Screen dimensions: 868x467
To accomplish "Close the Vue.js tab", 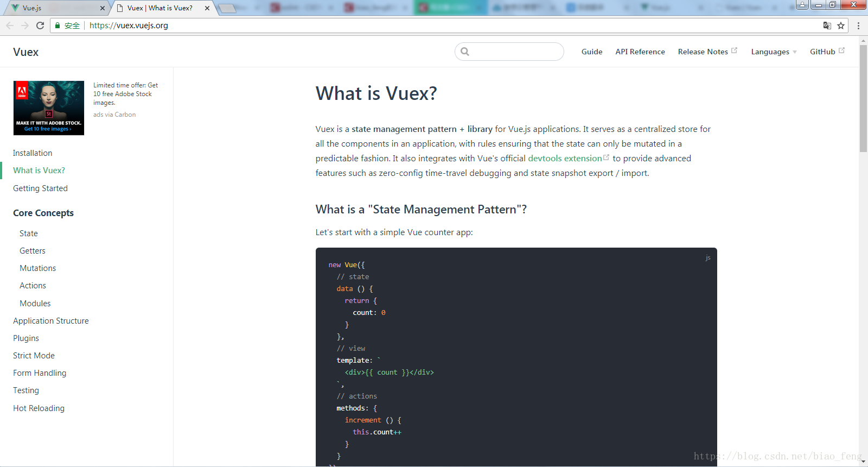I will (x=103, y=8).
